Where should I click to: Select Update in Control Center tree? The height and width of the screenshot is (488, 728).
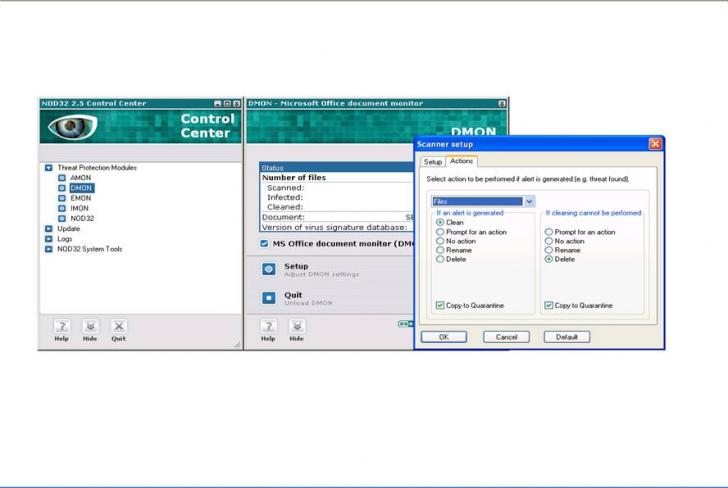69,229
